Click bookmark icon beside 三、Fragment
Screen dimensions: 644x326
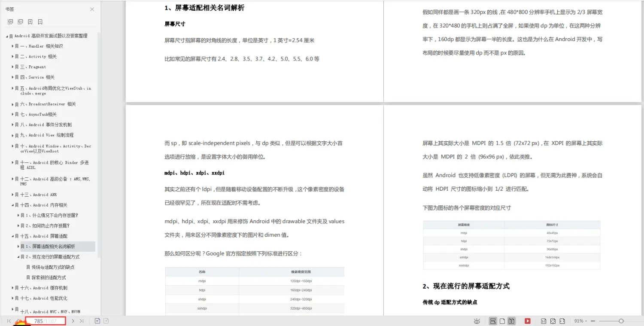pyautogui.click(x=17, y=67)
